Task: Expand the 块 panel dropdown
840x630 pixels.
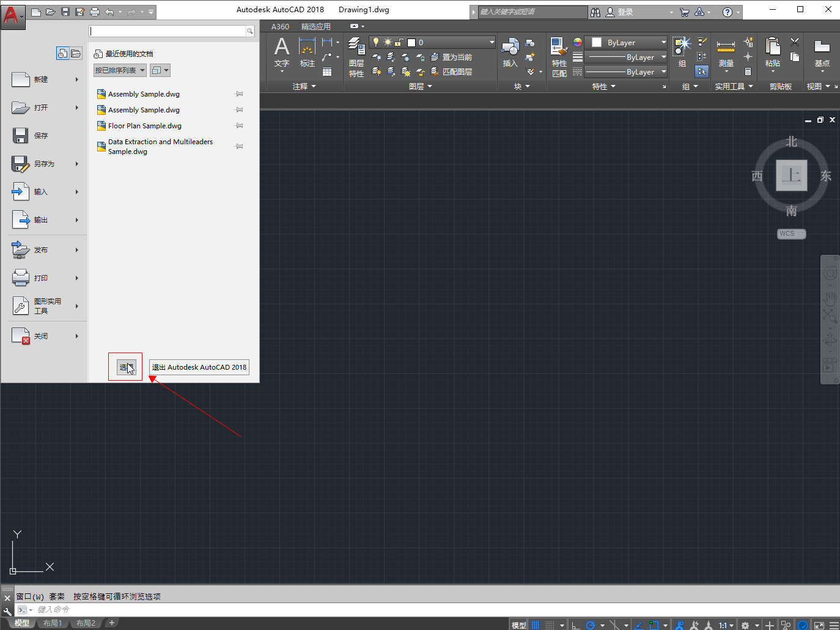Action: [521, 87]
